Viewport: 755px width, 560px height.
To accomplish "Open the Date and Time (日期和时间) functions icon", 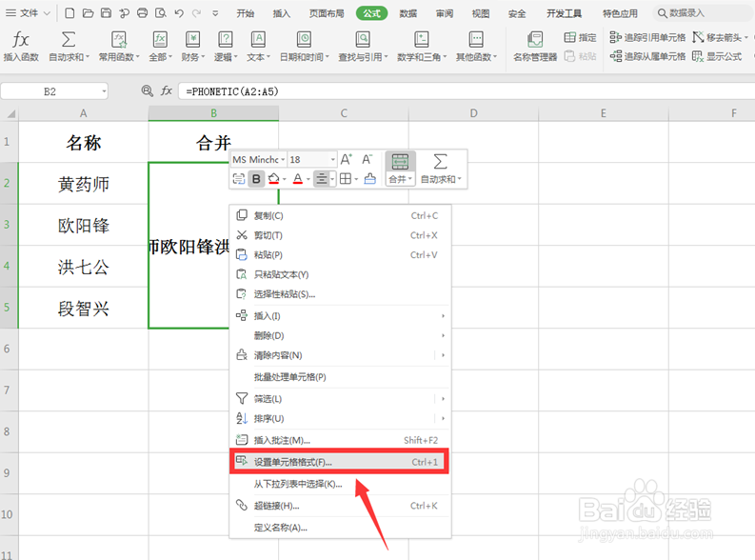I will coord(304,39).
